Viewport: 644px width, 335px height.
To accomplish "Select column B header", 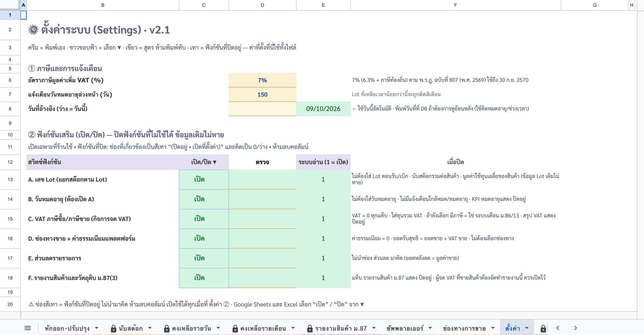I will (103, 5).
